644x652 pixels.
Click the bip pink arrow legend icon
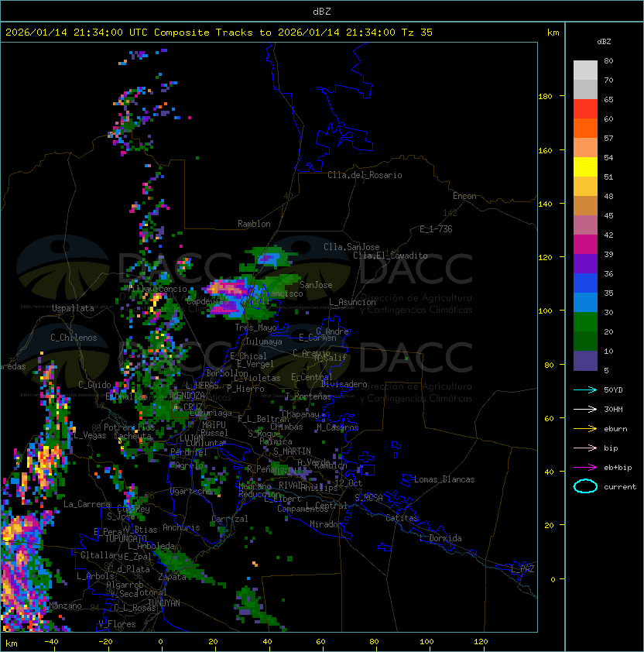(585, 448)
